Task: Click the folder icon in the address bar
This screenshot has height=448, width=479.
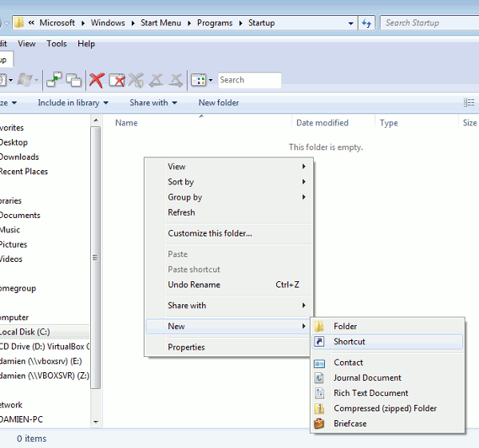Action: 19,22
